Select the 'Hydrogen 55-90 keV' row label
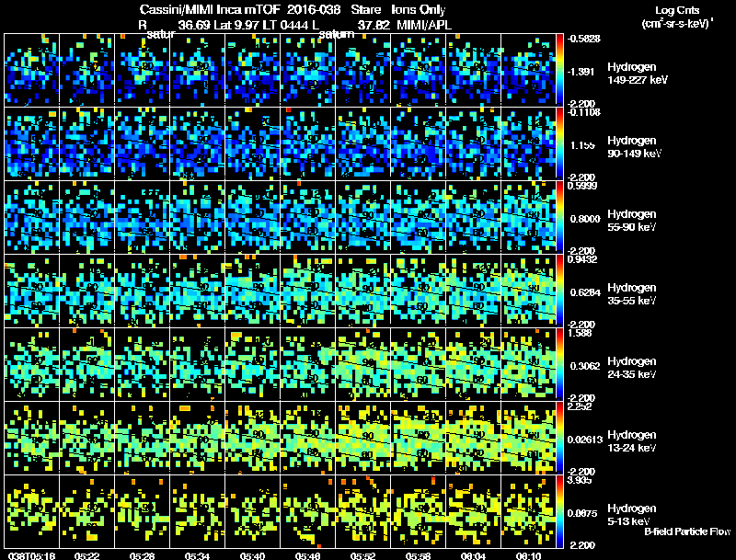Screen dimensions: 736x560 [x=632, y=221]
